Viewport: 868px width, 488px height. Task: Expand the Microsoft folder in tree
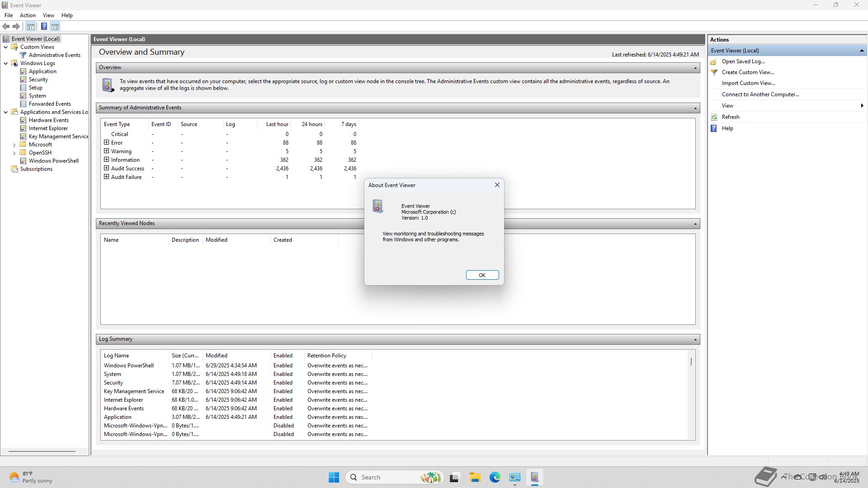(x=14, y=145)
